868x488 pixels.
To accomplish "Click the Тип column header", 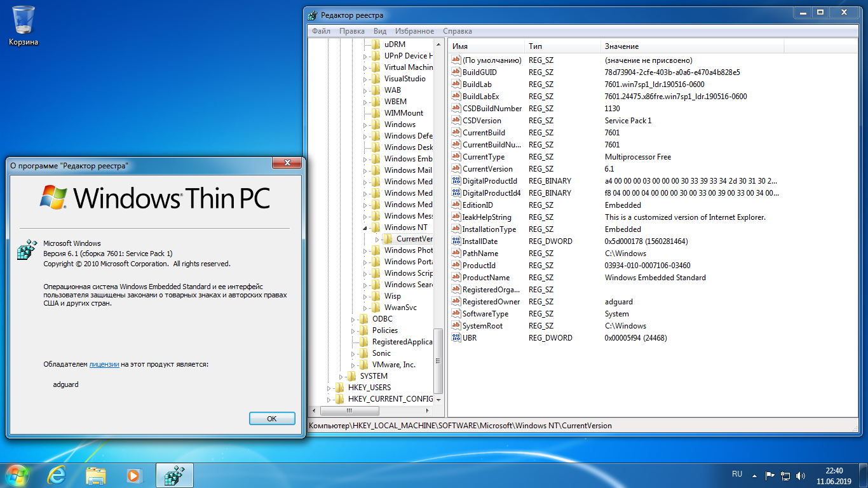I will pyautogui.click(x=563, y=46).
